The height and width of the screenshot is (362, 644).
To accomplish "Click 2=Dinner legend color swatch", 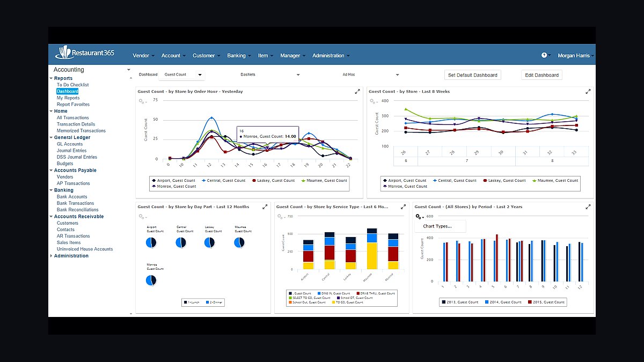I will 207,302.
